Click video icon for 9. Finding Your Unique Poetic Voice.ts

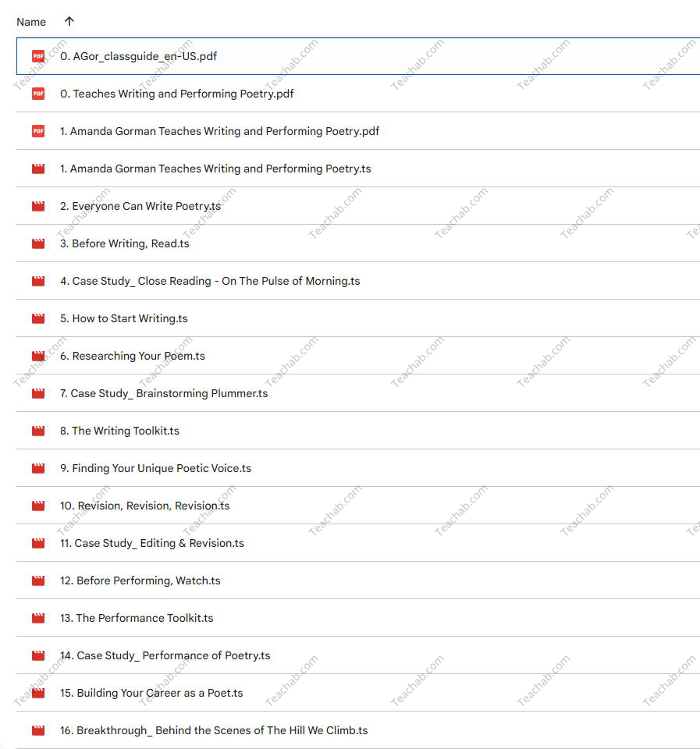38,468
